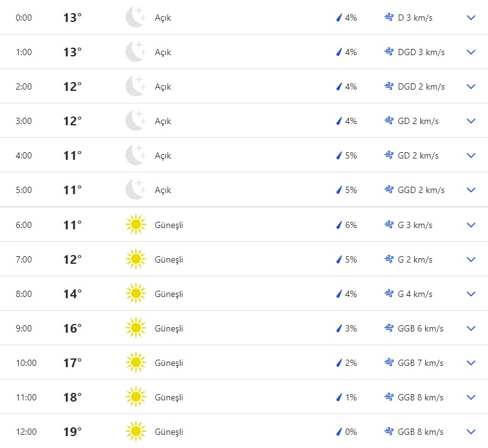Click the moon icon in the 0:00 row
Image resolution: width=488 pixels, height=448 pixels.
point(135,18)
